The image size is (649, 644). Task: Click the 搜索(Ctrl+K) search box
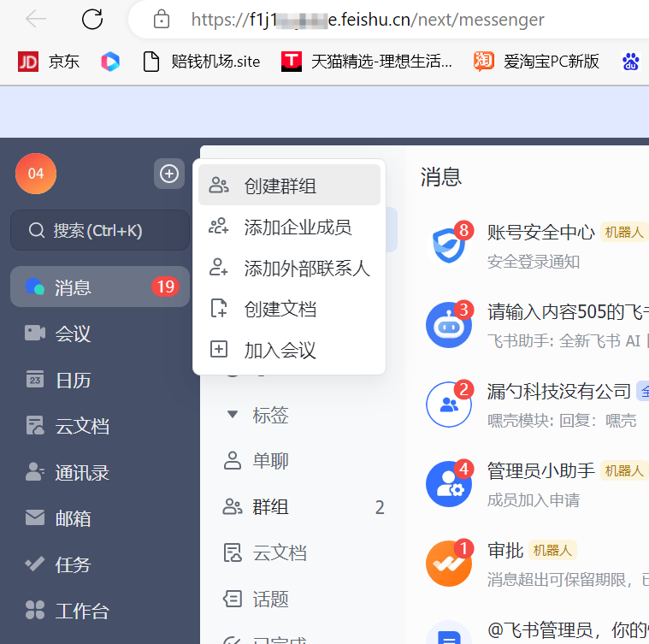tap(100, 230)
